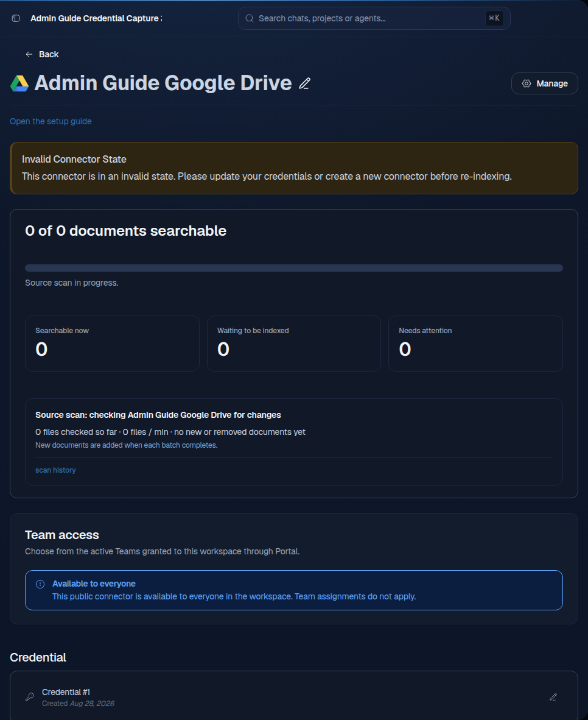Click the Choose from the active Teams description

click(162, 551)
